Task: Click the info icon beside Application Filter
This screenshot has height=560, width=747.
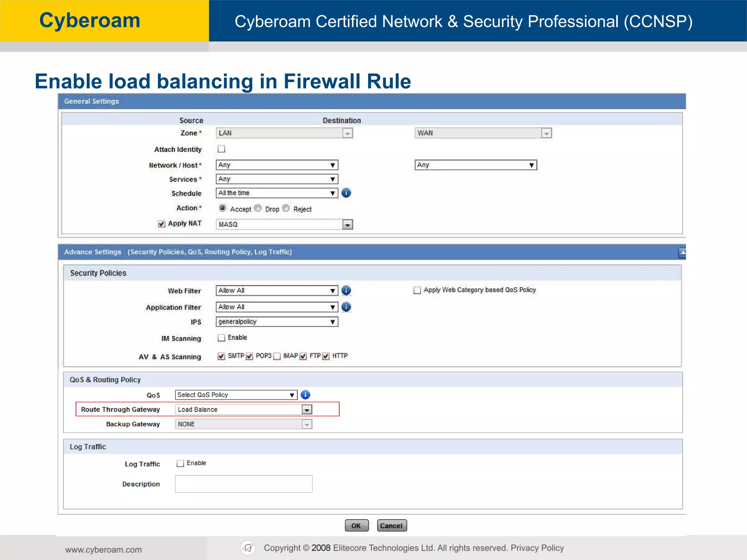Action: point(346,307)
